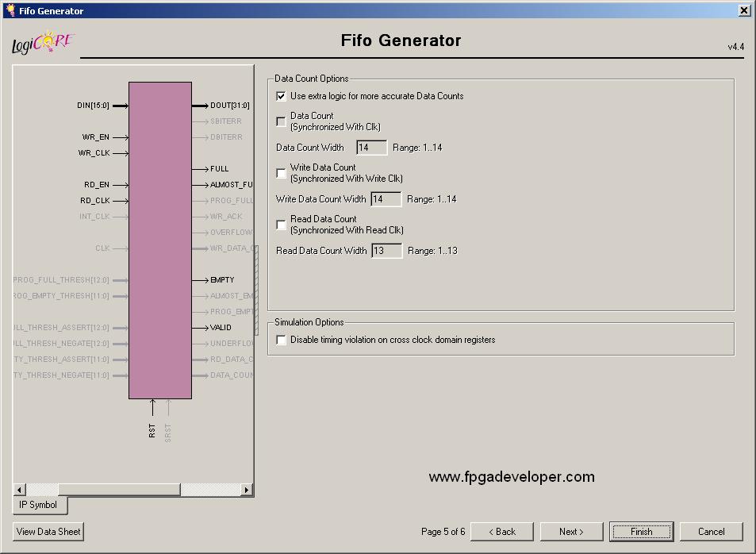Click the RD_CLK port label
This screenshot has width=756, height=554.
(95, 200)
